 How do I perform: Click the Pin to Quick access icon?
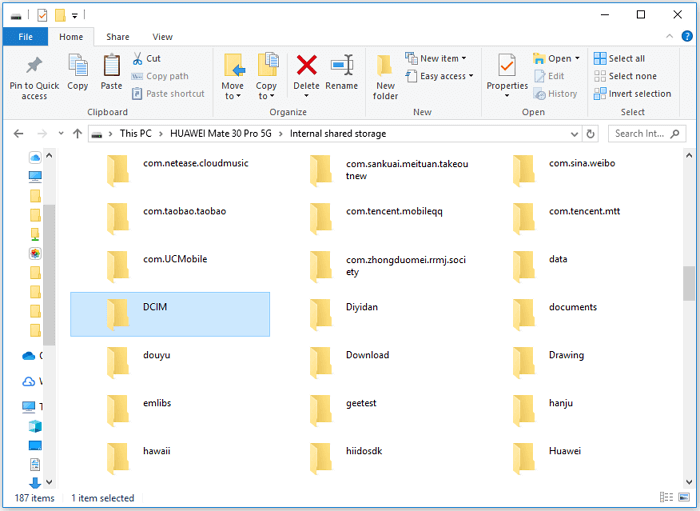(34, 66)
